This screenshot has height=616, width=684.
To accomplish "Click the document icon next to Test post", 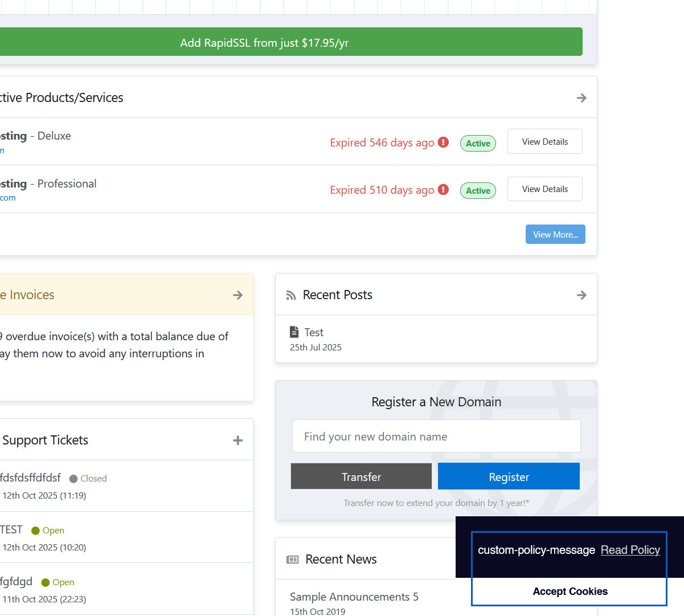I will coord(294,332).
